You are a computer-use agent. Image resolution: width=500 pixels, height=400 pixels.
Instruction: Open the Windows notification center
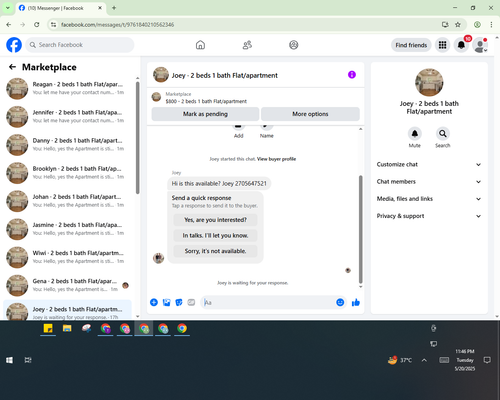tap(487, 360)
